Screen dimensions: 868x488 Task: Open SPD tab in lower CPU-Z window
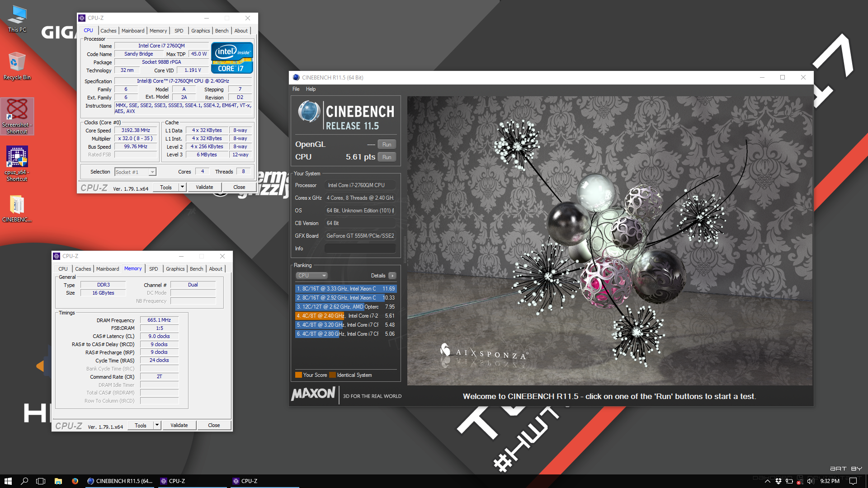pos(154,269)
